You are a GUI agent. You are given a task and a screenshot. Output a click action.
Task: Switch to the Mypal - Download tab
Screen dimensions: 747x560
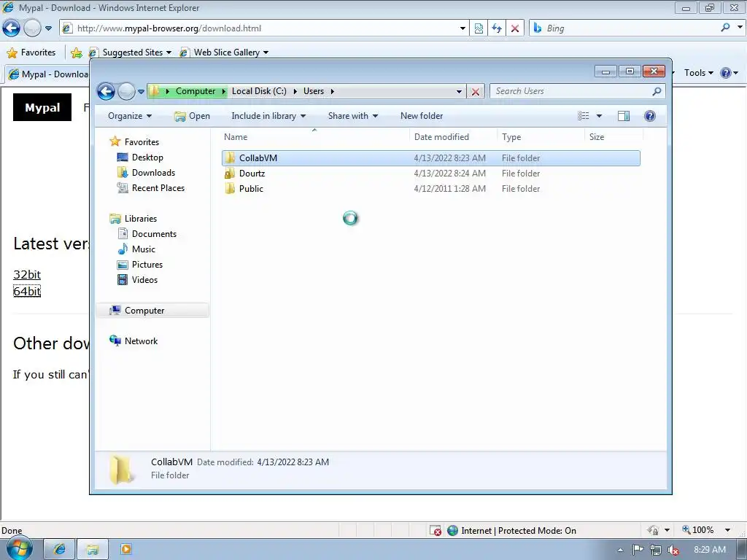point(47,74)
